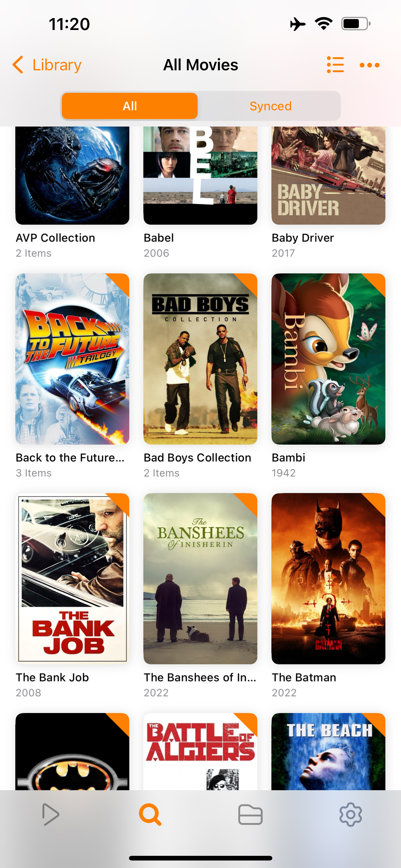Select the search tab icon
Screen dimensions: 401x868
(x=150, y=815)
